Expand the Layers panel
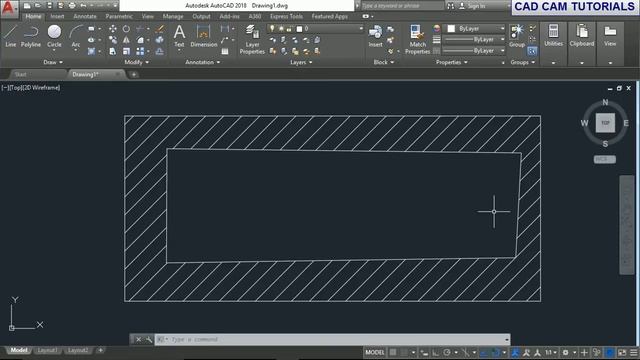Image resolution: width=640 pixels, height=360 pixels. [x=301, y=62]
